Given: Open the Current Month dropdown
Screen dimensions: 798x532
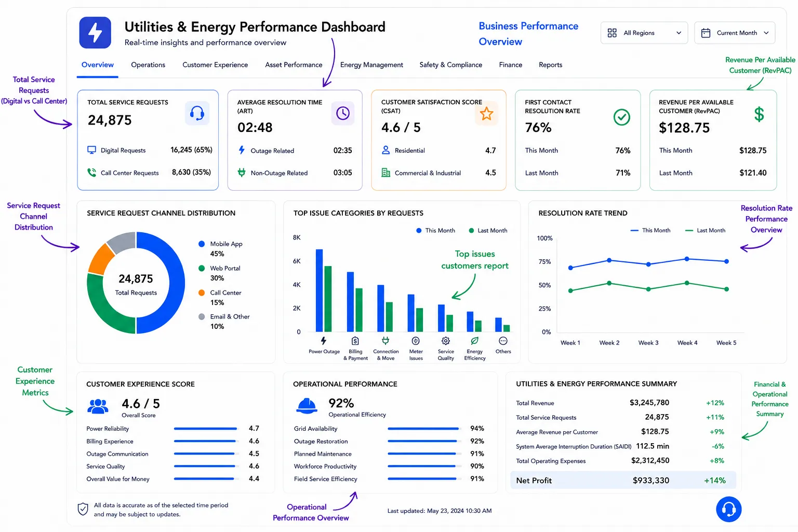Looking at the screenshot, I should click(x=735, y=33).
